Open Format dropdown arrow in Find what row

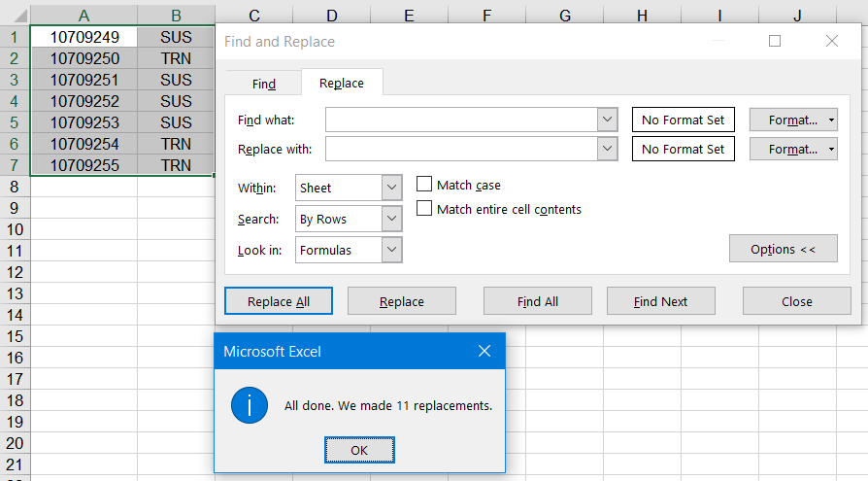[831, 120]
